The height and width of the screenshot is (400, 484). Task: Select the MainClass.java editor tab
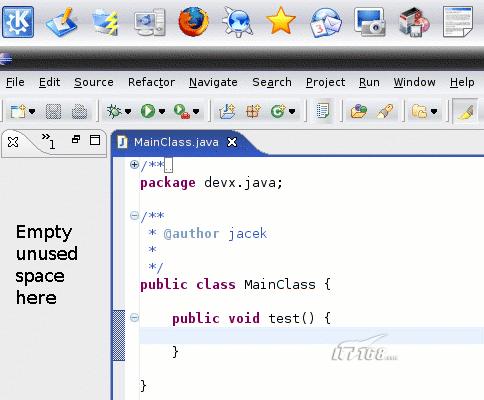click(176, 142)
